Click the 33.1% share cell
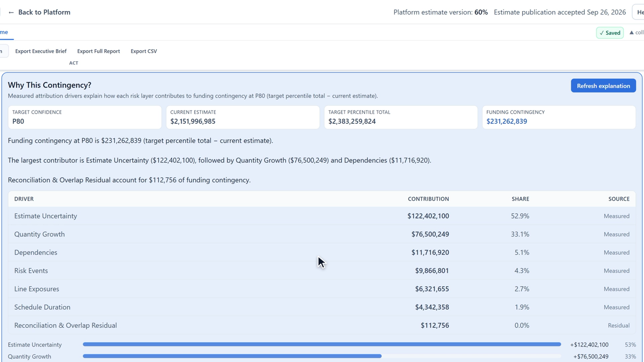644x362 pixels. point(520,234)
